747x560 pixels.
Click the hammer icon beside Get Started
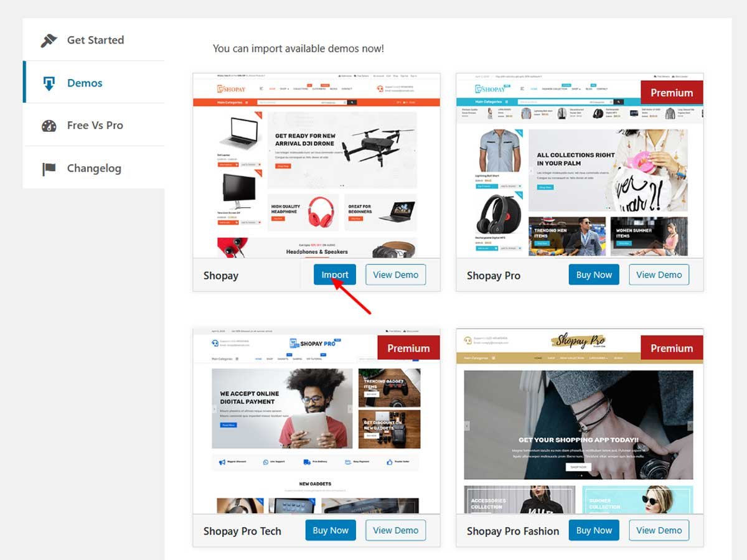click(49, 40)
